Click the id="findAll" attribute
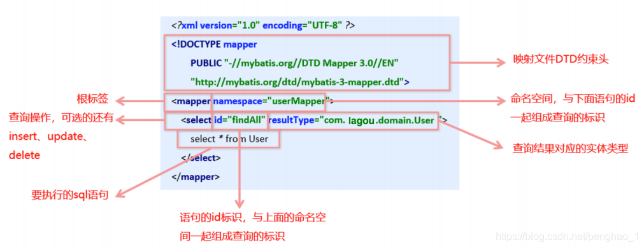 click(x=240, y=120)
